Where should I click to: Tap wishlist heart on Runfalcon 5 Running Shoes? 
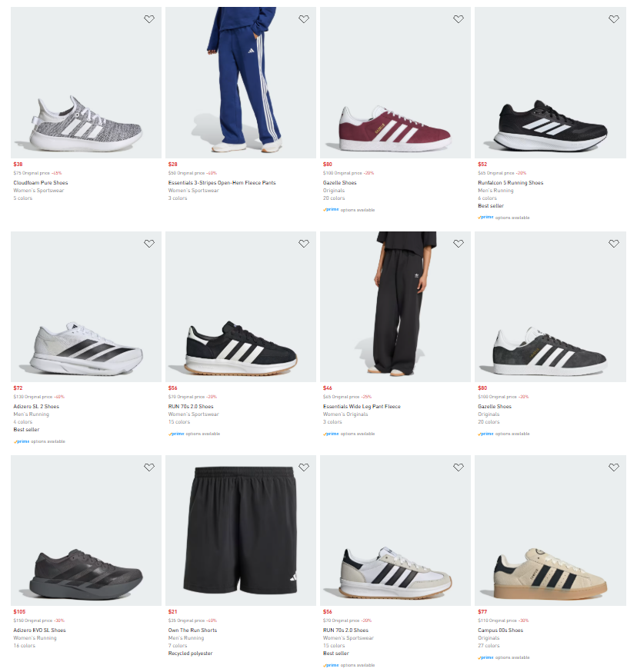point(613,19)
